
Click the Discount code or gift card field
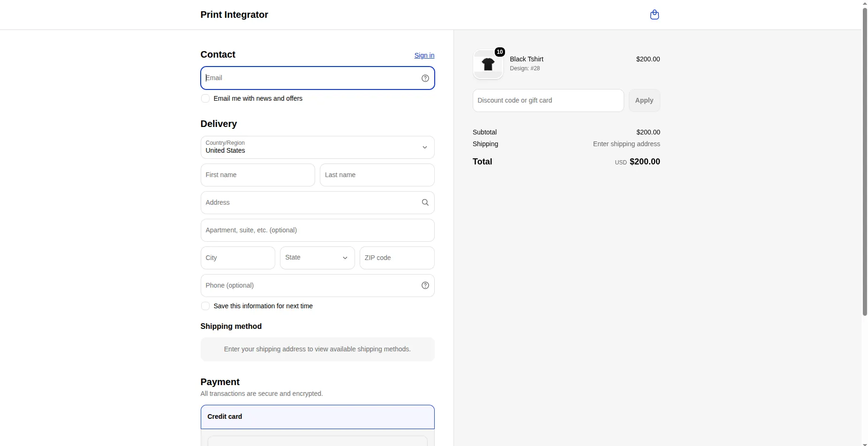(548, 100)
